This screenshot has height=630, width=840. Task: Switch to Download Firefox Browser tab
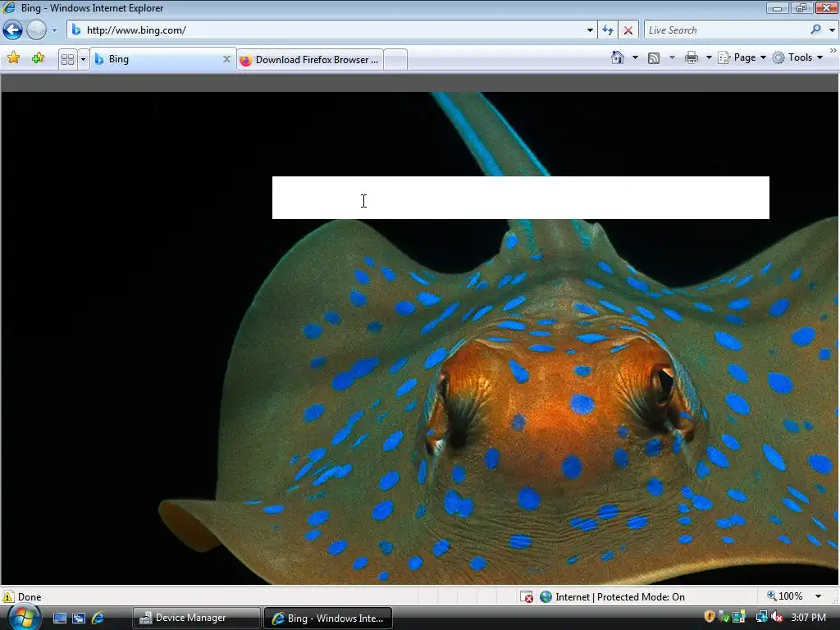point(309,59)
